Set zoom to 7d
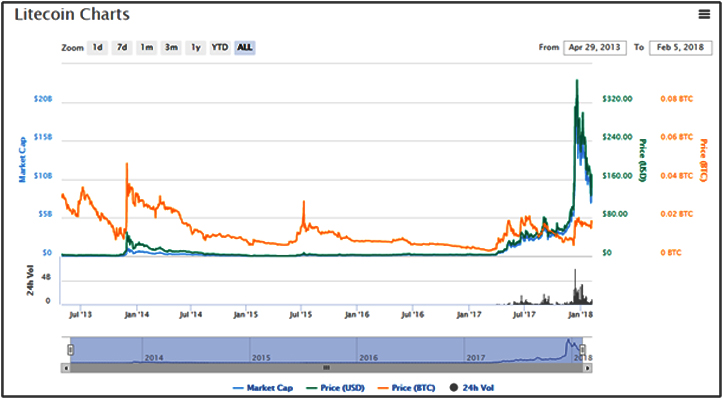Screen dimensions: 724x400 [122, 48]
